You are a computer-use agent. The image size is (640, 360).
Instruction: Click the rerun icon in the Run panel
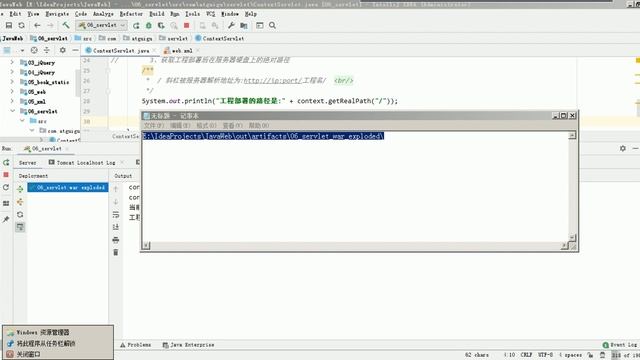pos(6,162)
